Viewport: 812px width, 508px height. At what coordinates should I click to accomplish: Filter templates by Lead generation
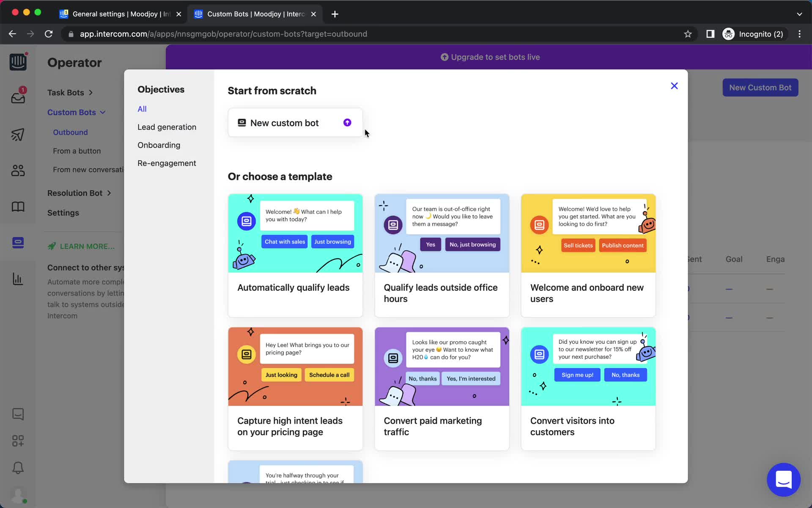tap(167, 127)
